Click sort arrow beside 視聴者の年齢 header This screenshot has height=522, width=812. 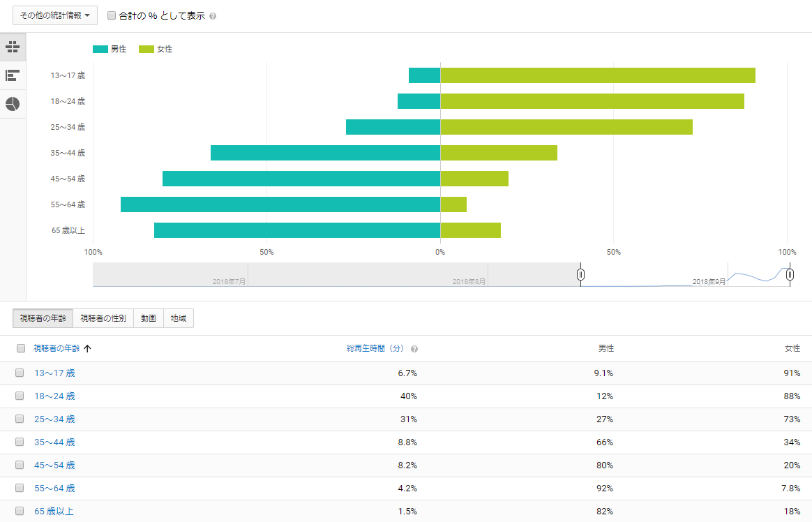87,348
